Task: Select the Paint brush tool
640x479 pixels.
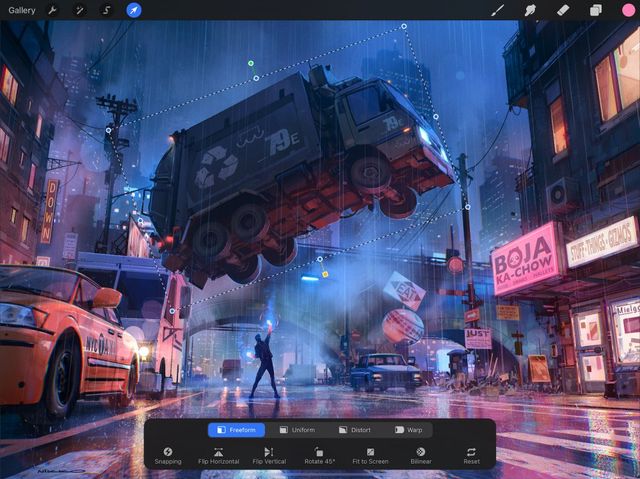Action: click(497, 10)
